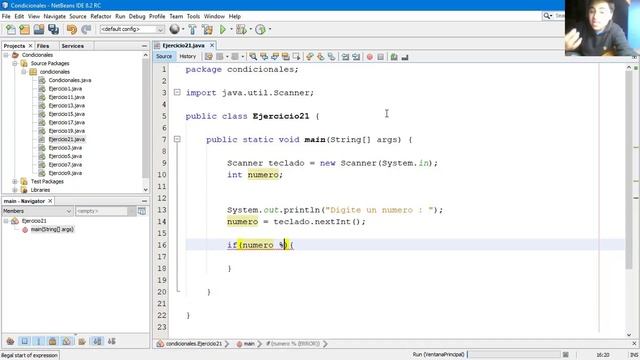
Task: Click the Start Macro Recording red icon
Action: [370, 57]
